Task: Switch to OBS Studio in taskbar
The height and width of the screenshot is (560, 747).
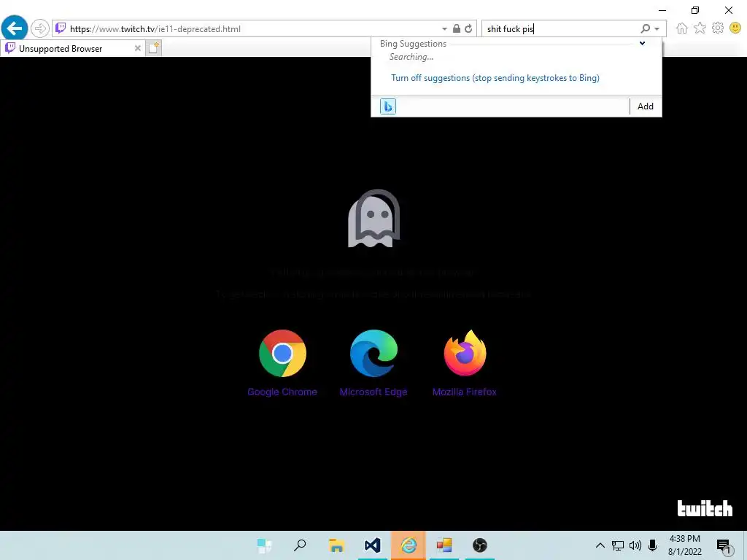Action: click(480, 545)
